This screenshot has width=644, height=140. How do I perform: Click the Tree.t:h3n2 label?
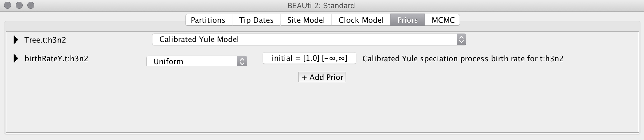point(45,40)
